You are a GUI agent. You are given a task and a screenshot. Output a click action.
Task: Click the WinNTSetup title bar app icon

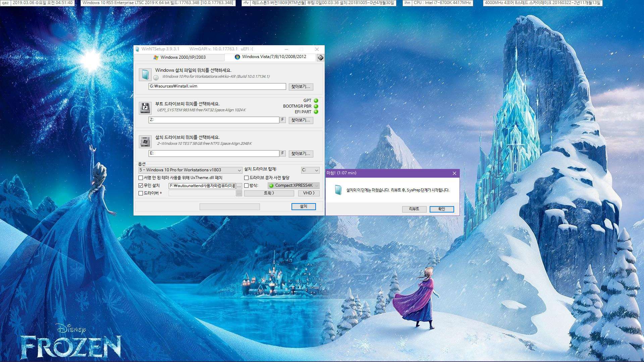point(137,49)
